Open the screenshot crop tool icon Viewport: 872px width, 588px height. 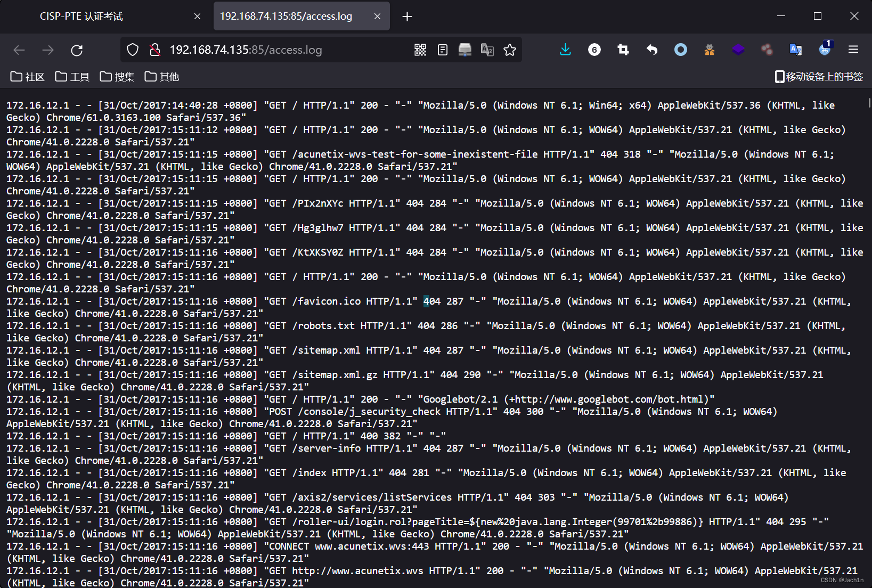[x=623, y=50]
